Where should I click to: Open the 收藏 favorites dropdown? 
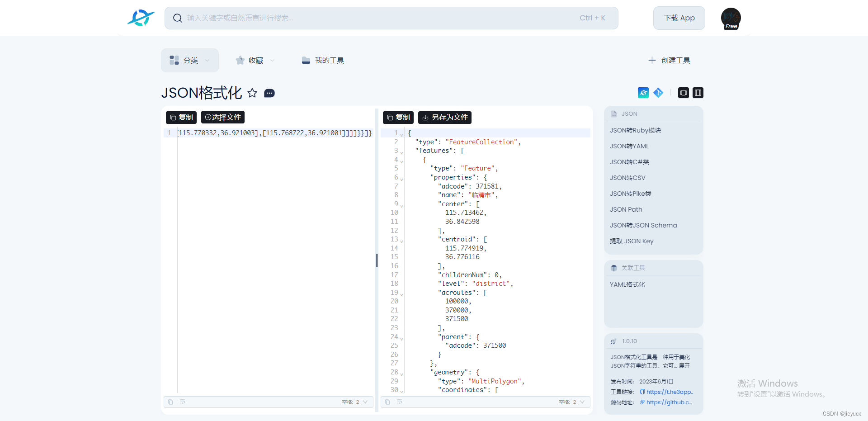click(255, 60)
